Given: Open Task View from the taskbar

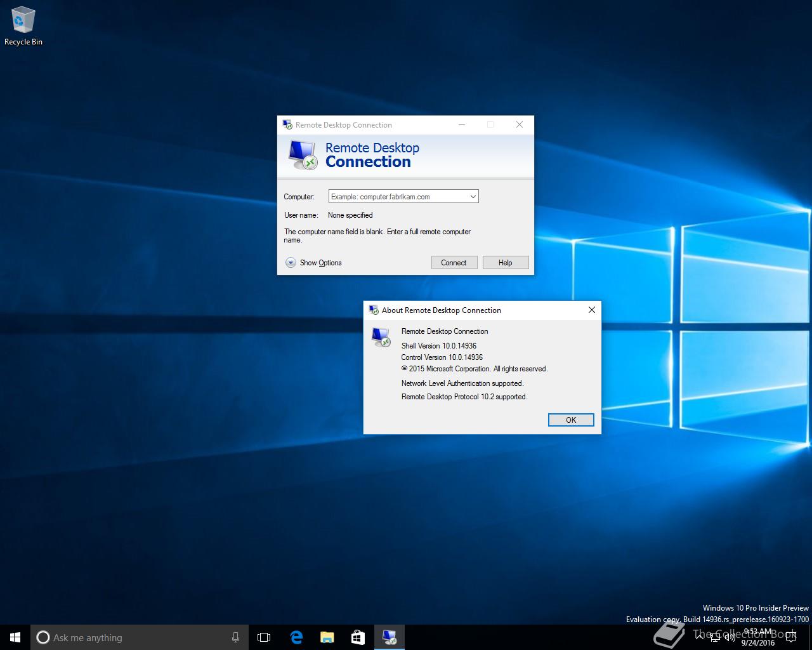Looking at the screenshot, I should (264, 637).
